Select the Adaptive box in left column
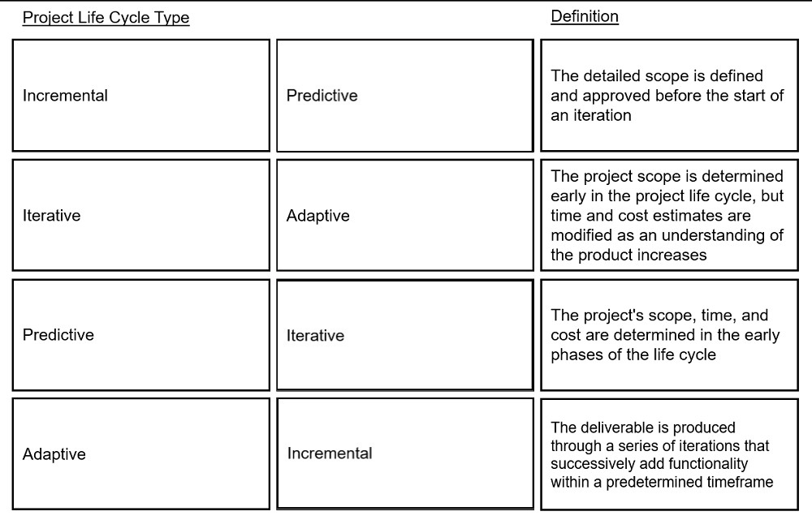 point(140,453)
